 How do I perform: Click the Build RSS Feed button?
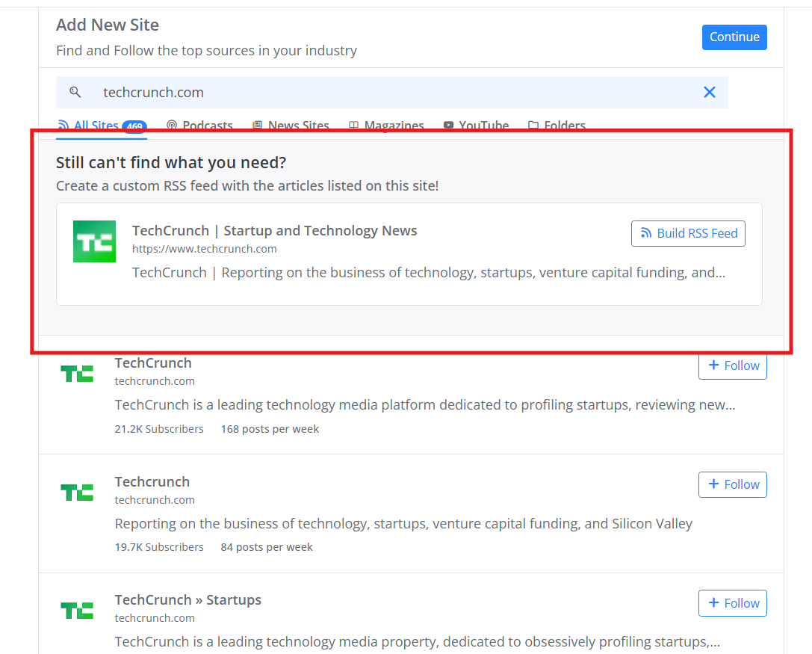(x=688, y=233)
